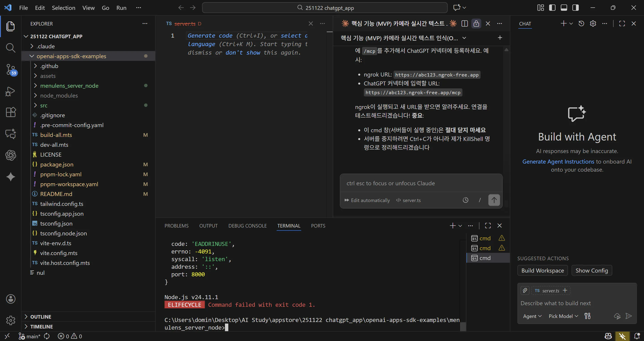Toggle the primary side bar layout
The height and width of the screenshot is (341, 644).
pyautogui.click(x=552, y=8)
